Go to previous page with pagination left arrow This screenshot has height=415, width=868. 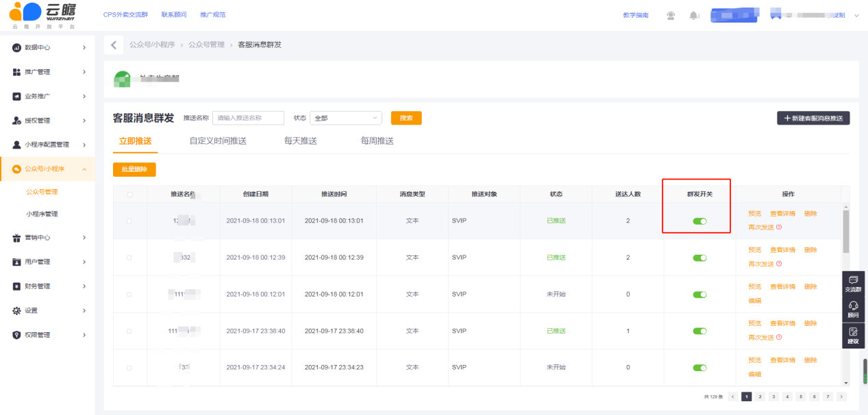tap(733, 397)
